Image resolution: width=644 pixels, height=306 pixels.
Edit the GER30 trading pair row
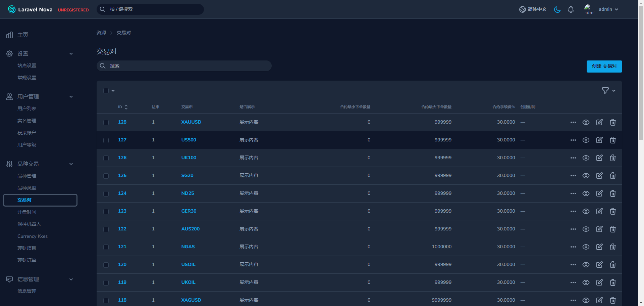pos(599,211)
